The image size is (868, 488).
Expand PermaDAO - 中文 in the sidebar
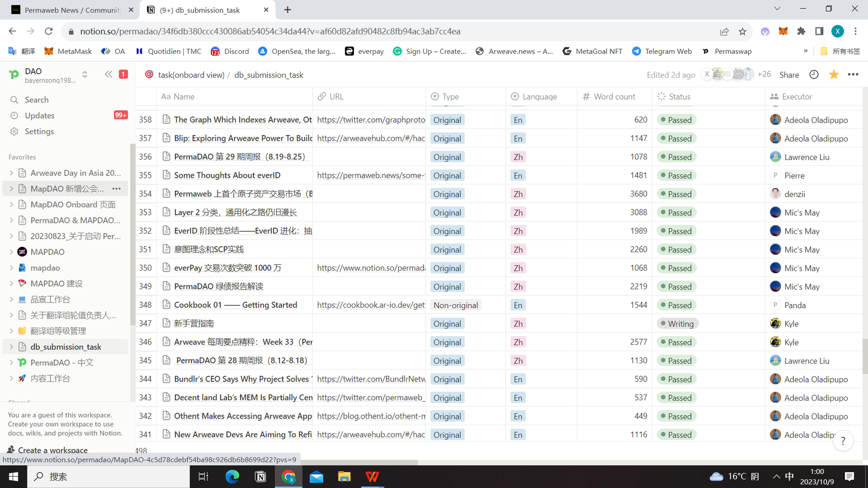[10, 362]
